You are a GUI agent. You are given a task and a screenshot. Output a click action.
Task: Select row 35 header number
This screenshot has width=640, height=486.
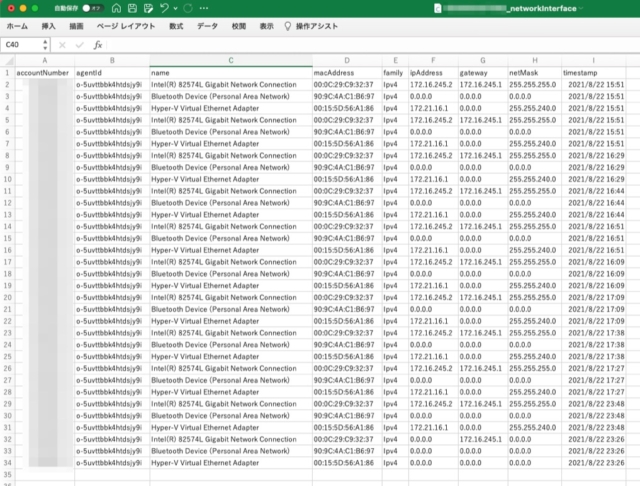(x=8, y=475)
